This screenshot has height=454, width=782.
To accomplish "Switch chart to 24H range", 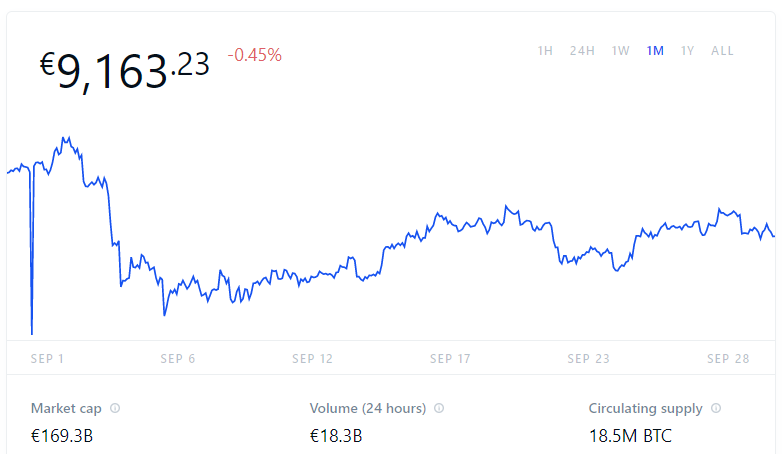I will pos(583,51).
